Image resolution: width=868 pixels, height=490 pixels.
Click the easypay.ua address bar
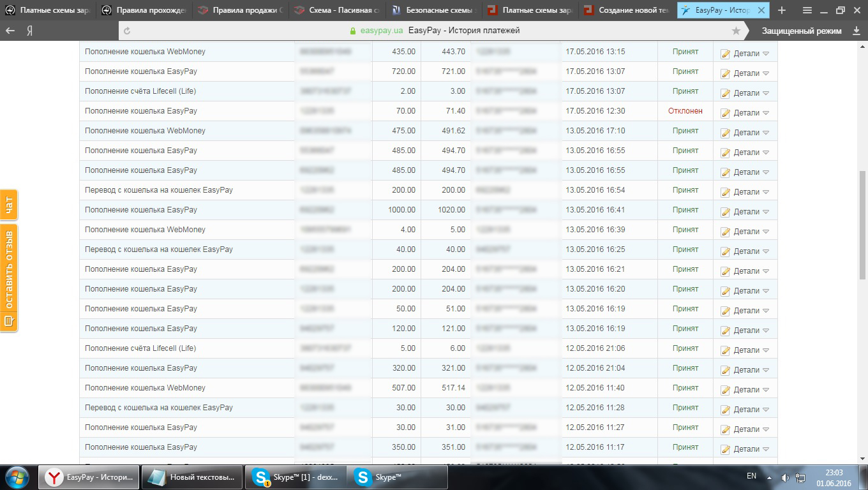tap(434, 31)
